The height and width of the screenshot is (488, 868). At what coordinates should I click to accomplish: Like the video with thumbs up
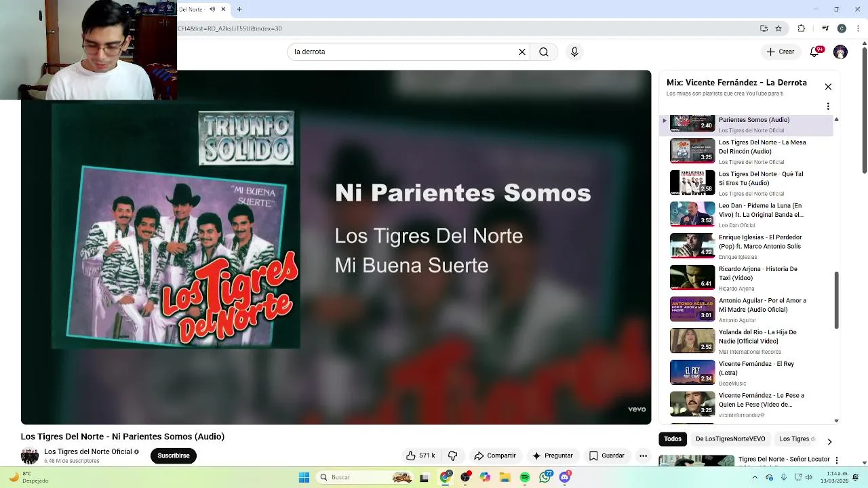click(420, 455)
